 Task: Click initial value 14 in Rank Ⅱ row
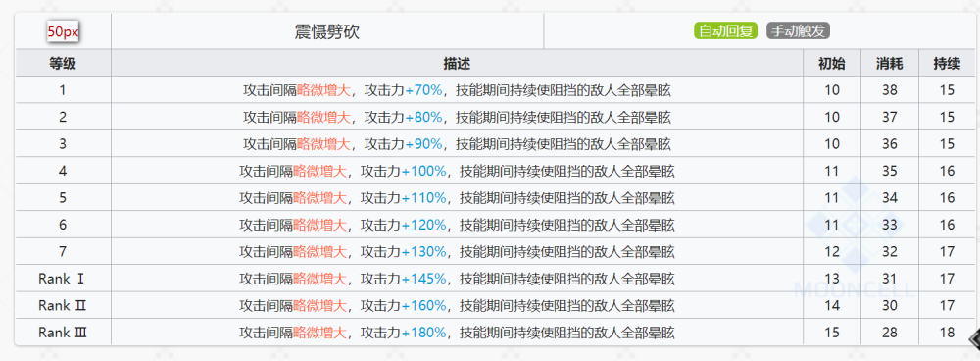832,305
